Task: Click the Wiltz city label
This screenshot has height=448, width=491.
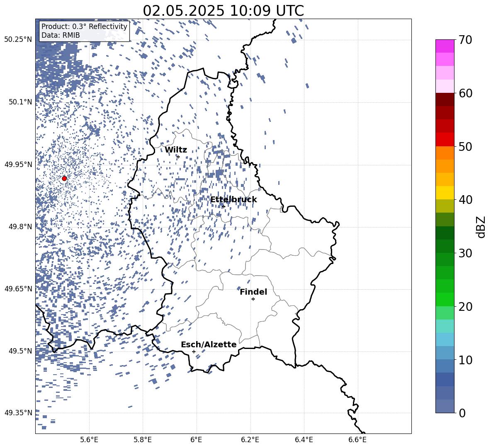Action: [x=176, y=150]
